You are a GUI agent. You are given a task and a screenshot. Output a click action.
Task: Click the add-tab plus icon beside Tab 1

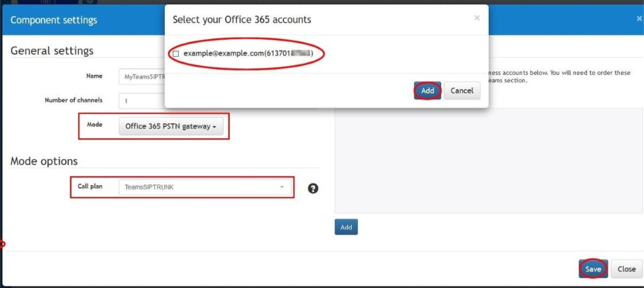click(x=90, y=2)
